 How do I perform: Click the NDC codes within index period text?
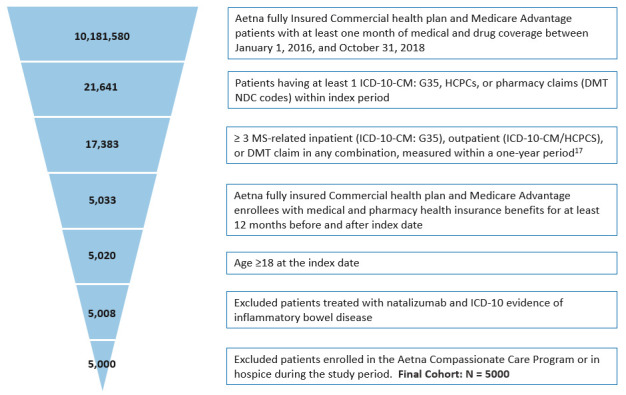point(312,98)
